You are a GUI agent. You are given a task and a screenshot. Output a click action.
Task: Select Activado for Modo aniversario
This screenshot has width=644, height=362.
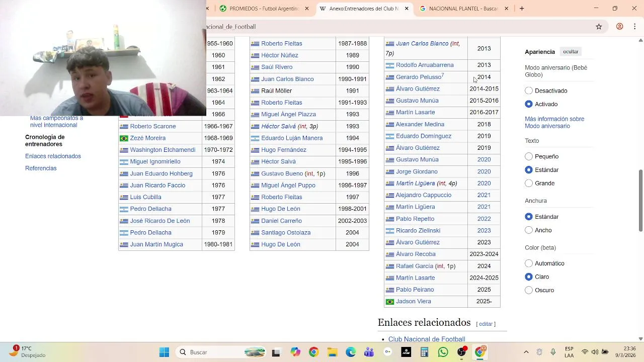[x=529, y=104]
